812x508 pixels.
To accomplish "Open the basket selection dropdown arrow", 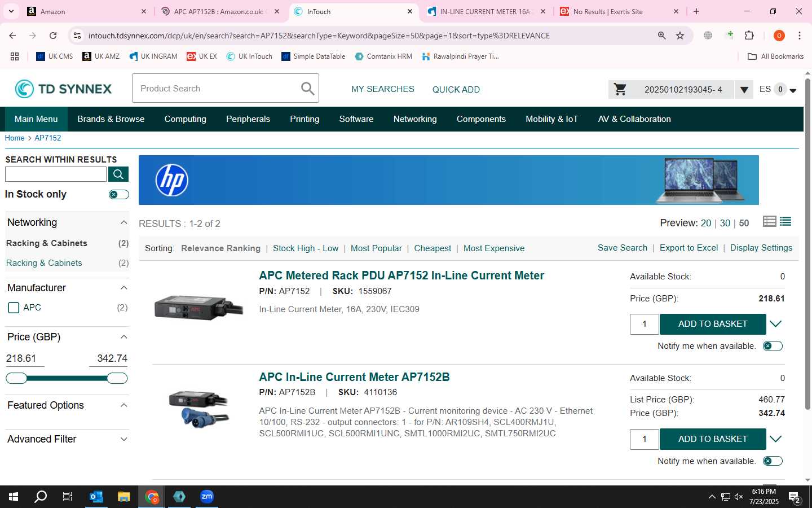I will pyautogui.click(x=744, y=89).
